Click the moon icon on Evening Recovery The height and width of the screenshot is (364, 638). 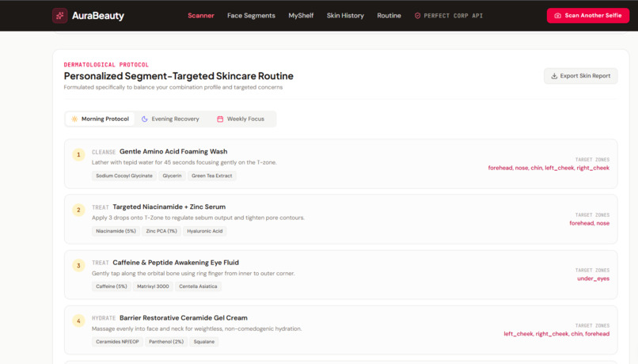tap(144, 119)
